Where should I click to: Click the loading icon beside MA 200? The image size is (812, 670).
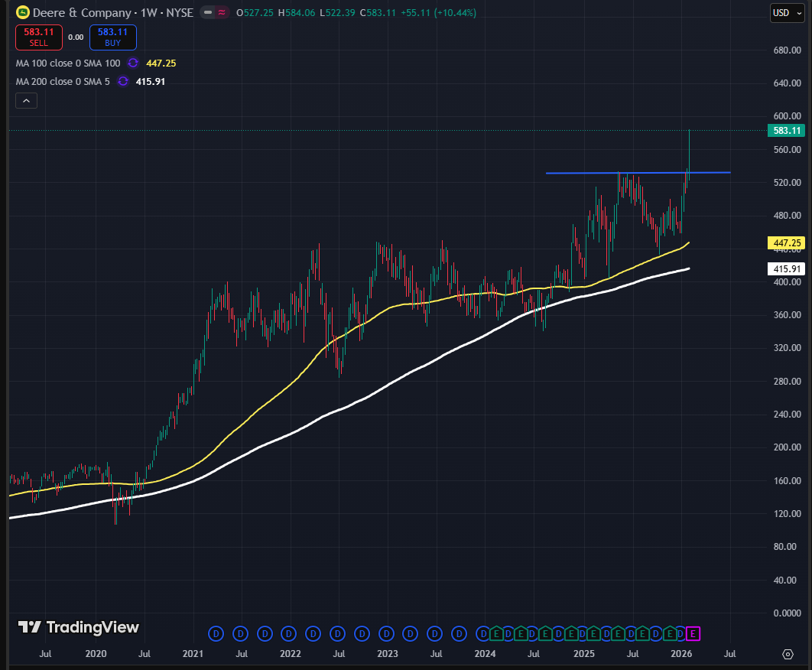click(x=123, y=81)
